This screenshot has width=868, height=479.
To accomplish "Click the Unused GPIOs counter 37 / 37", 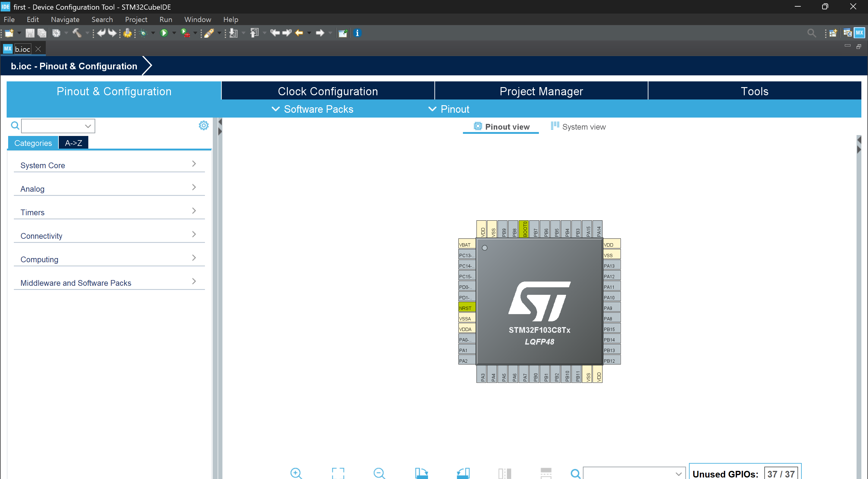I will [x=781, y=474].
